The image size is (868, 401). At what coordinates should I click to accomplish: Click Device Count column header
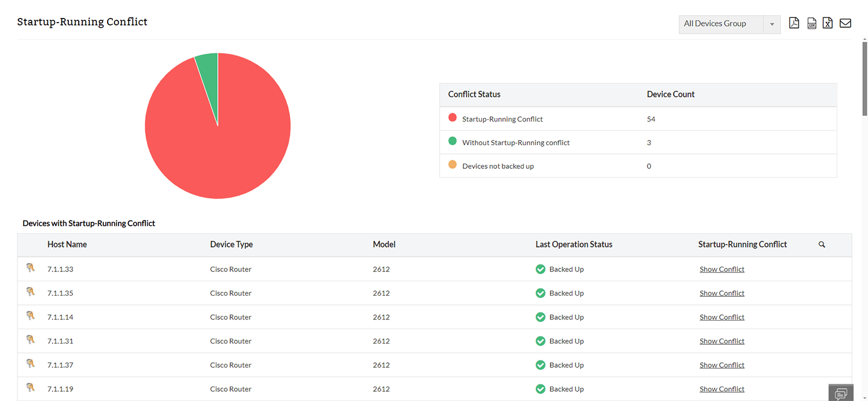pos(671,94)
